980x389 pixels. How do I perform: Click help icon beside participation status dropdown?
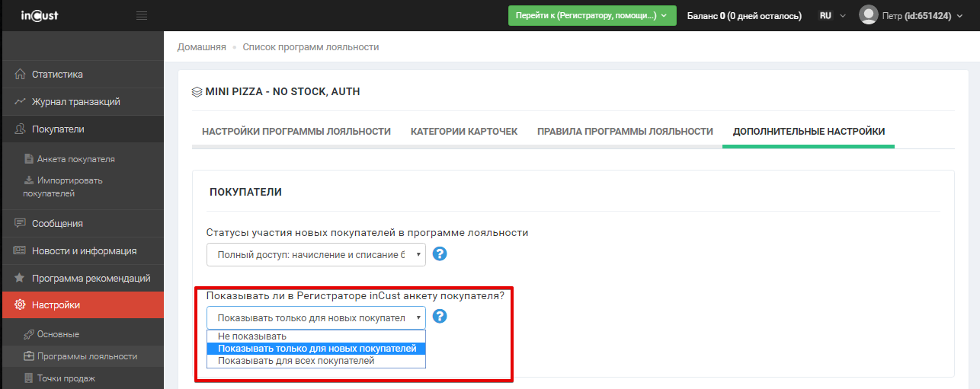pyautogui.click(x=440, y=253)
